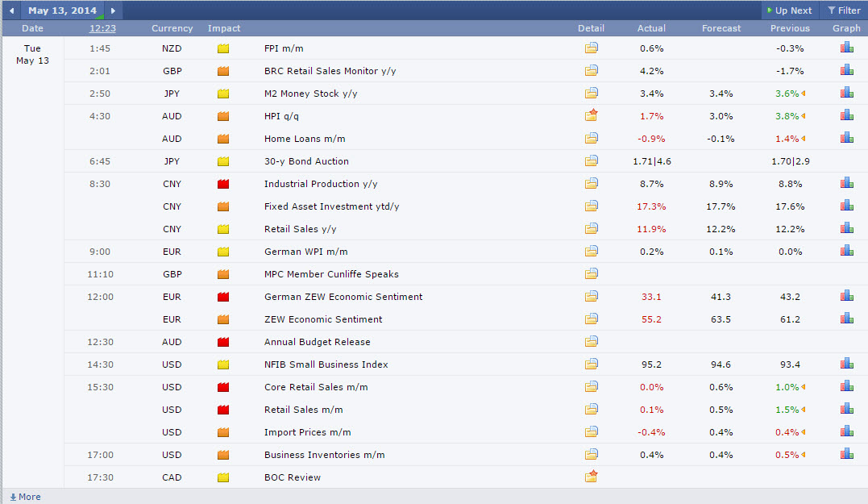The width and height of the screenshot is (868, 504).
Task: Click the Tue May 13 date cell
Action: click(32, 54)
